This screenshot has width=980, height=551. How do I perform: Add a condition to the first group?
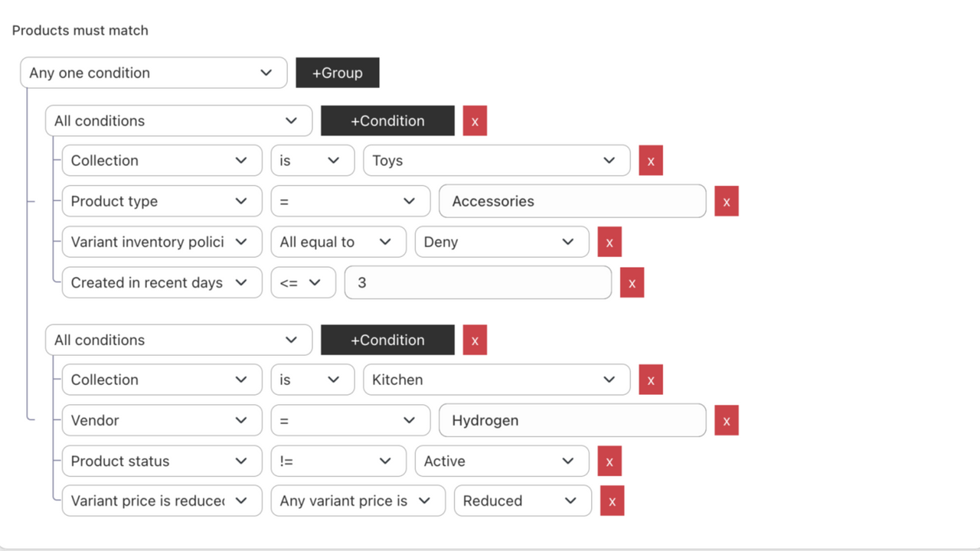[387, 120]
